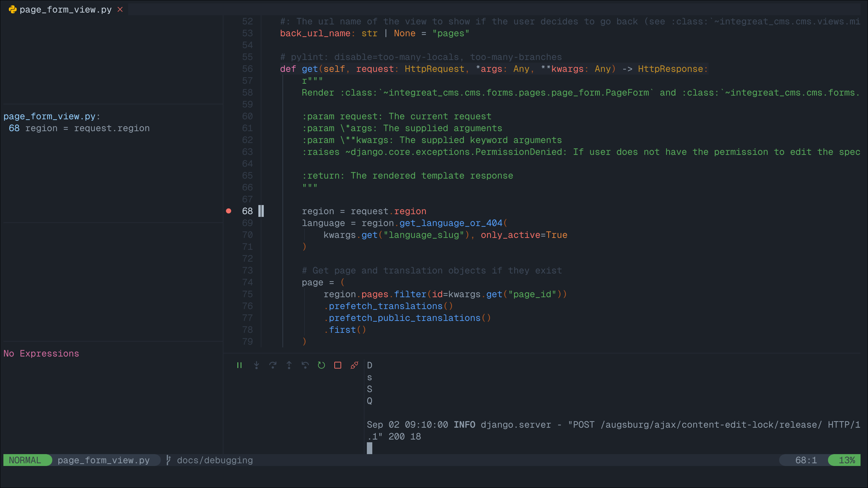The image size is (868, 488).
Task: Click the 'Get page and translation objects' comment
Action: (432, 270)
